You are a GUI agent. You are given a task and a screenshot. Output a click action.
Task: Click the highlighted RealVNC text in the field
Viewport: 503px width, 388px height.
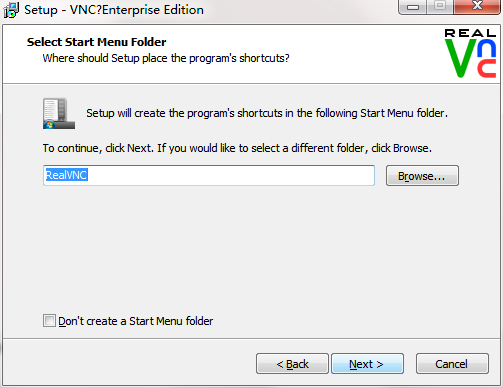(x=66, y=175)
